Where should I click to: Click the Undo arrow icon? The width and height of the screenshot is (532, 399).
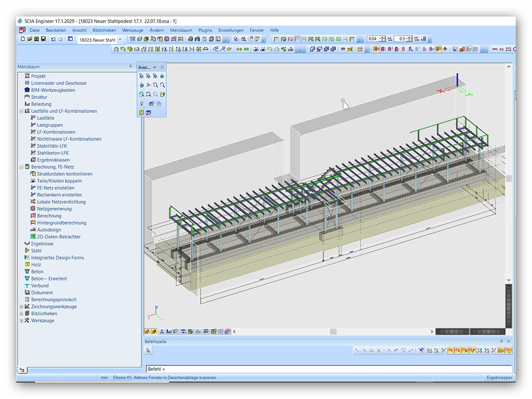[53, 39]
